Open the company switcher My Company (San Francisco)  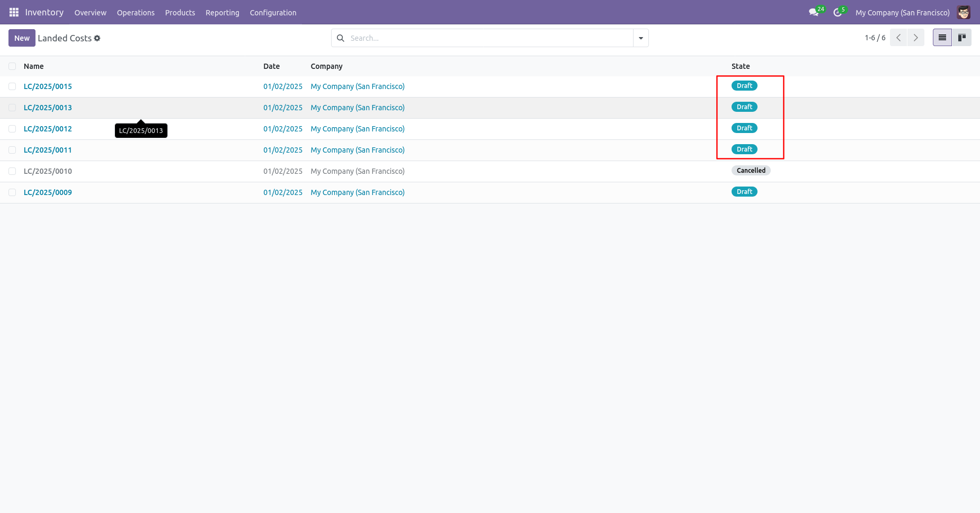903,13
